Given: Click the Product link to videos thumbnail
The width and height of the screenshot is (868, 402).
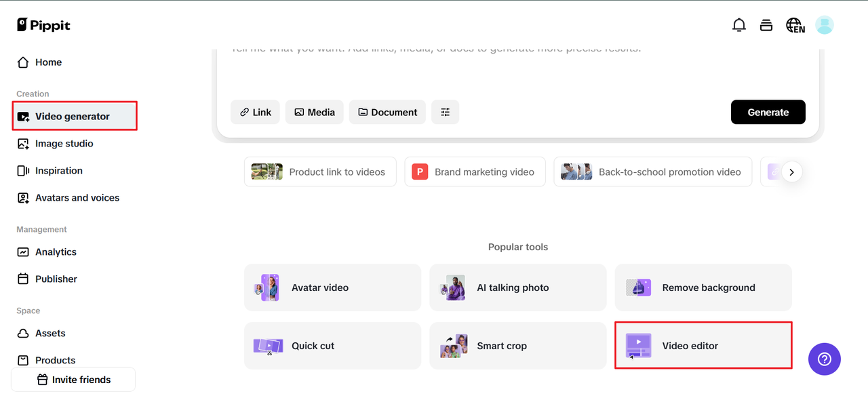Looking at the screenshot, I should (x=267, y=172).
